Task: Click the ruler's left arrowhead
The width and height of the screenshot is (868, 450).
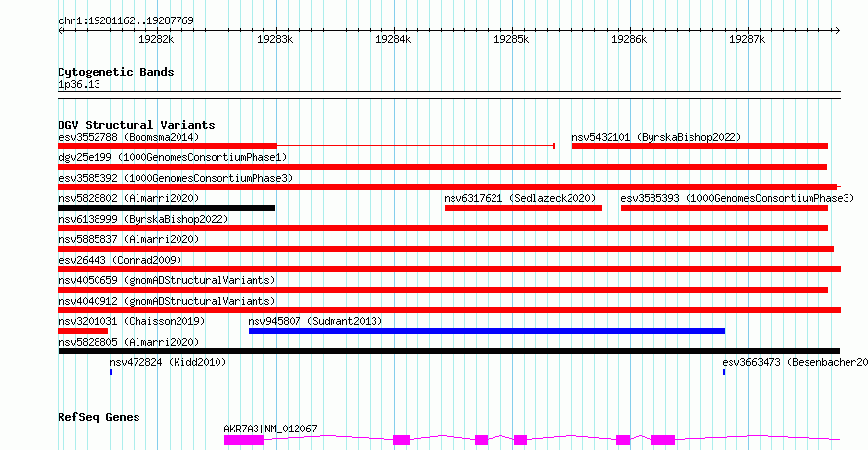Action: (60, 30)
